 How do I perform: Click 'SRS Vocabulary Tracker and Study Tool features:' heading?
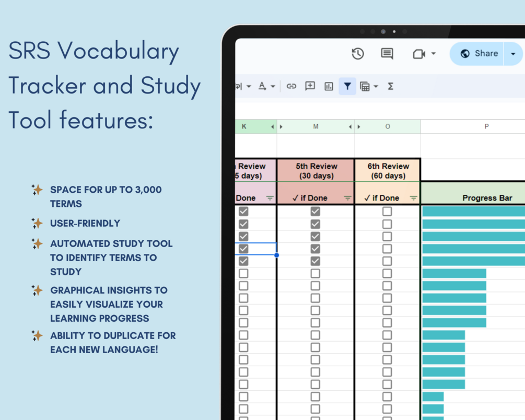104,85
